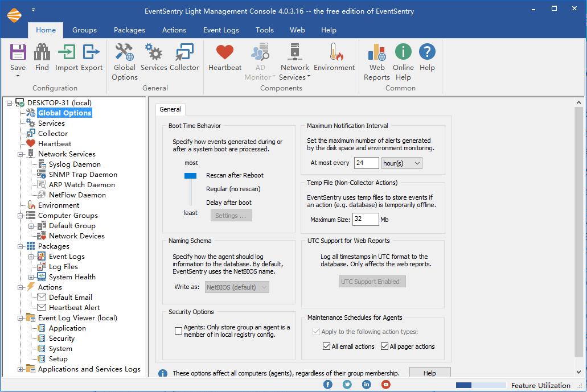The width and height of the screenshot is (587, 392).
Task: Select Log Files package in tree
Action: click(x=63, y=267)
